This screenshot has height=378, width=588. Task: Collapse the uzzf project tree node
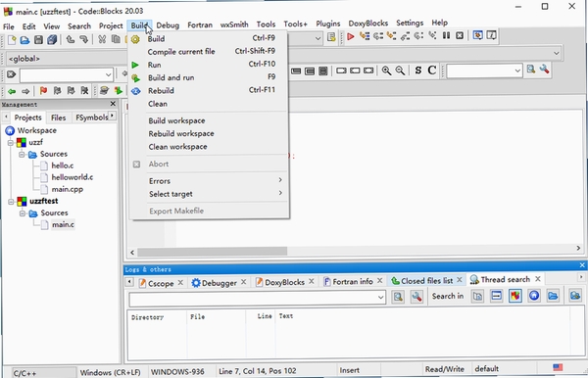point(11,143)
